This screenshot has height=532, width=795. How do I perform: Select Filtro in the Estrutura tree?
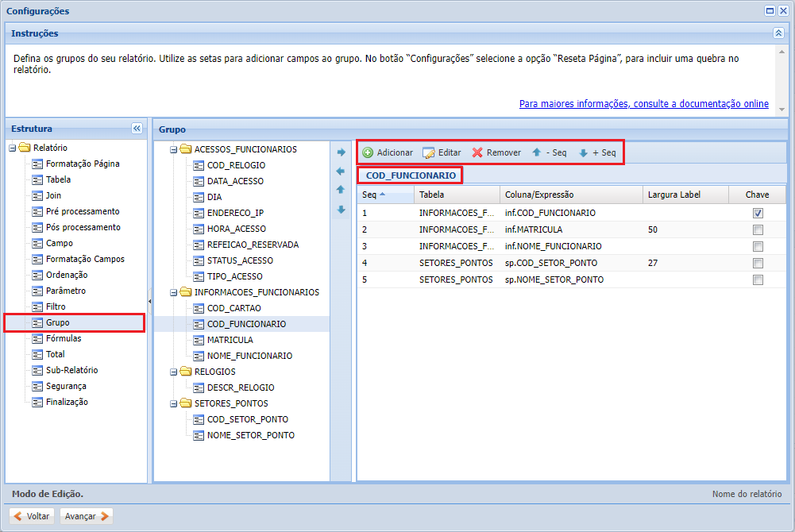pos(56,306)
